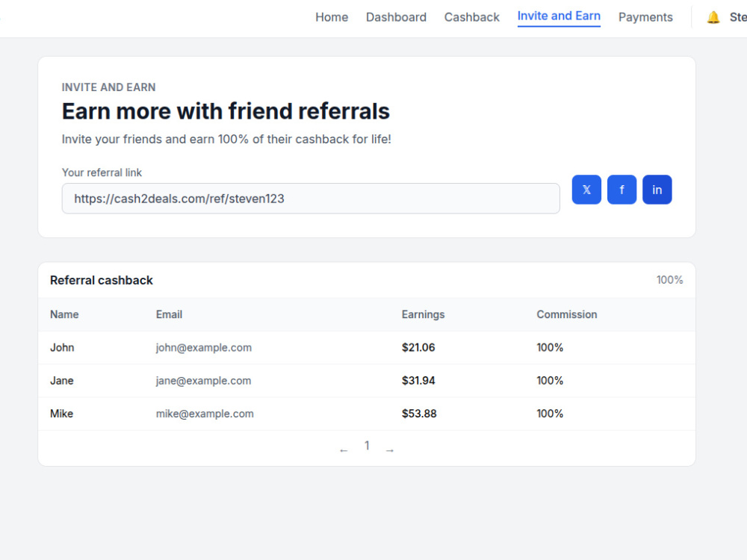Click john@example.com email

tap(204, 348)
